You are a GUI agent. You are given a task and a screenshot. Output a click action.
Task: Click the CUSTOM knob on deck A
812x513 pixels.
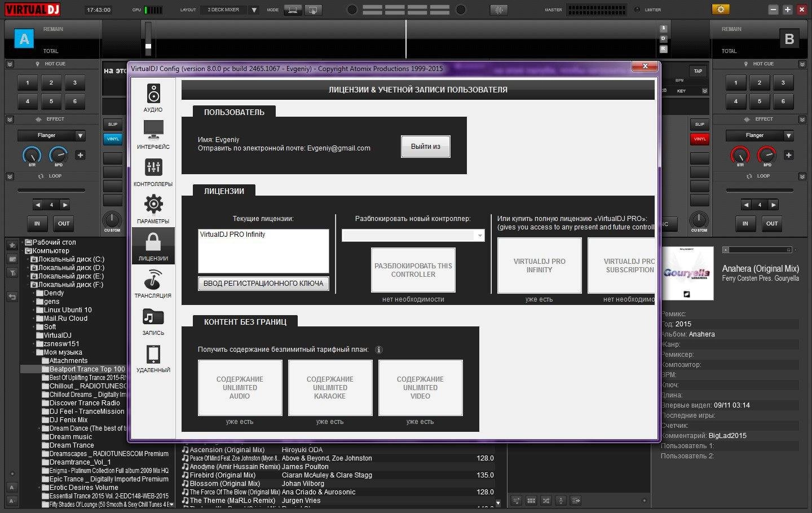[x=112, y=220]
